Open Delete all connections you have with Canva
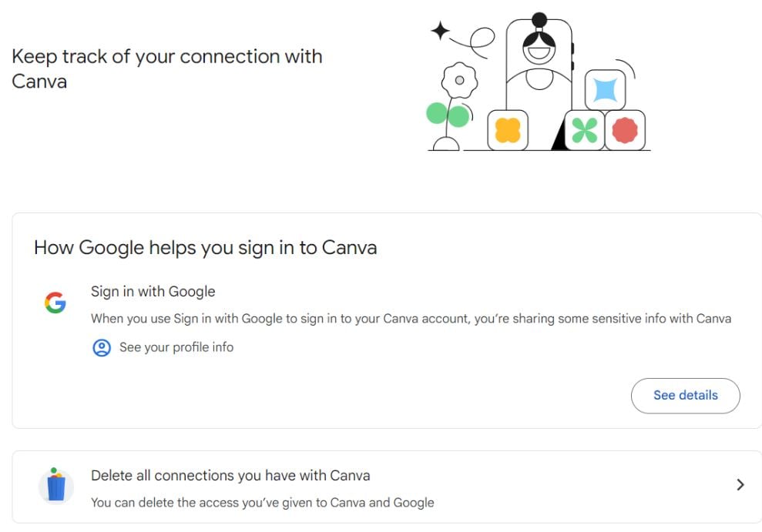 pos(387,487)
